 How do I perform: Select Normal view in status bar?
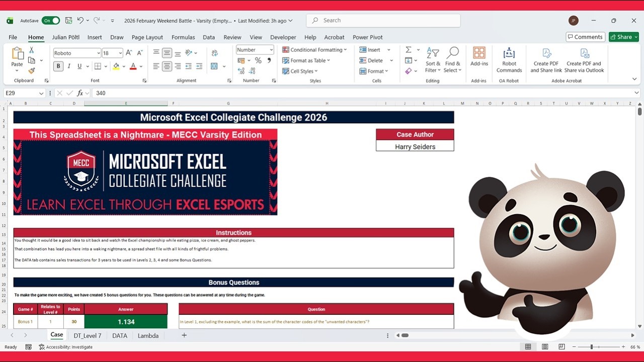point(528,347)
